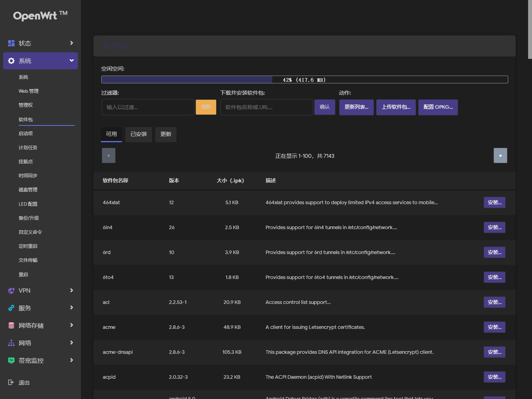Install the 6rd package
532x399 pixels.
(x=495, y=252)
